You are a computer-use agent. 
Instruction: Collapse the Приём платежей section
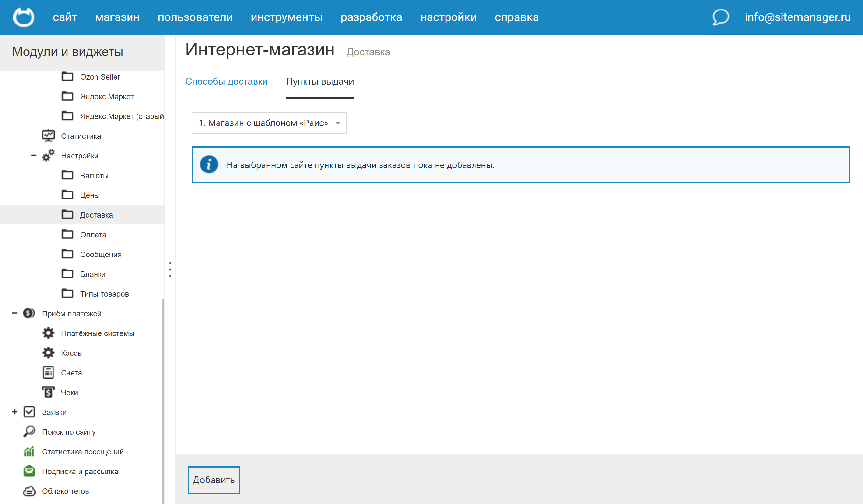tap(14, 313)
